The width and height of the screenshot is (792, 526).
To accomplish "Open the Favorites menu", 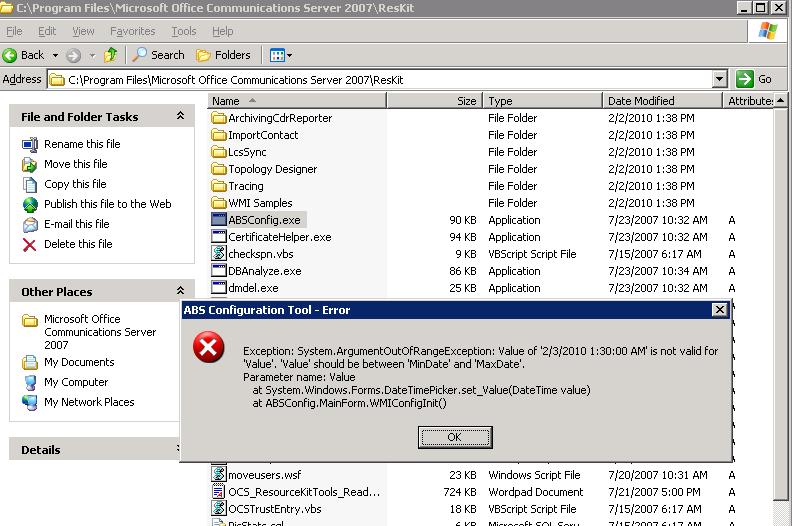I will pos(133,31).
